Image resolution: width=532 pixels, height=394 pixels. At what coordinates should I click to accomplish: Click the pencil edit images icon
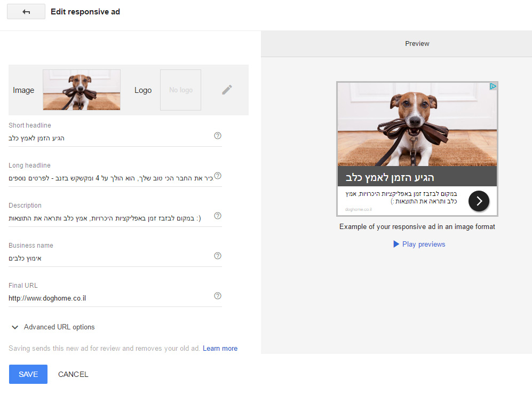(x=227, y=90)
